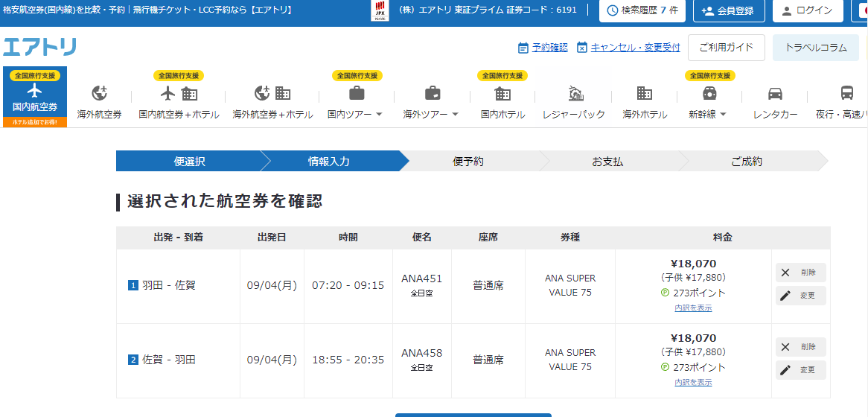Click the time 07:20 - 09:15
The image size is (868, 417).
[348, 286]
